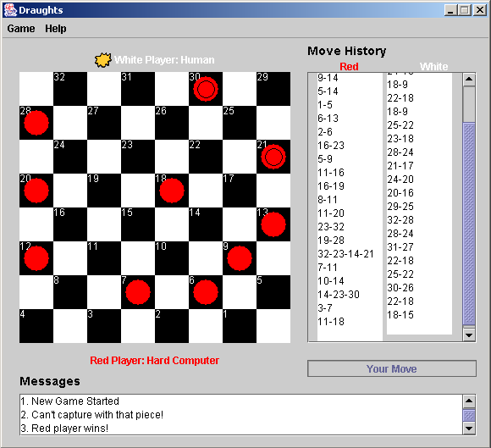The width and height of the screenshot is (491, 448).
Task: Click red move 3-7 in history
Action: click(325, 308)
